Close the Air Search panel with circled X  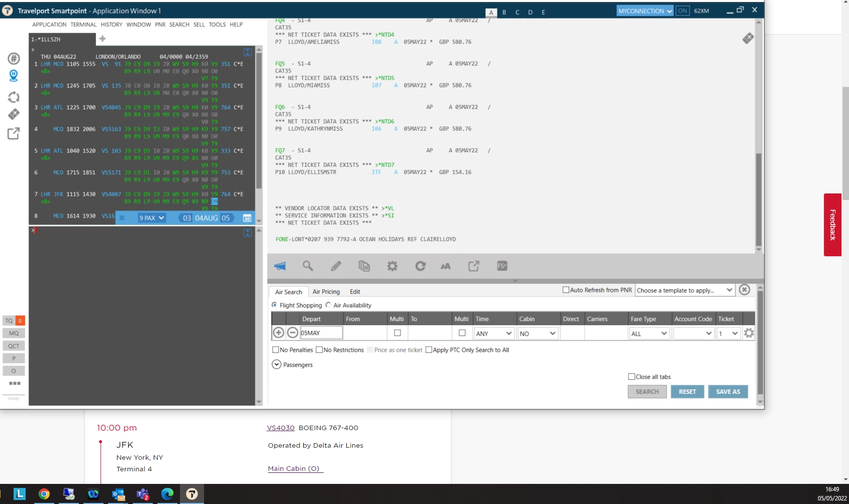744,290
